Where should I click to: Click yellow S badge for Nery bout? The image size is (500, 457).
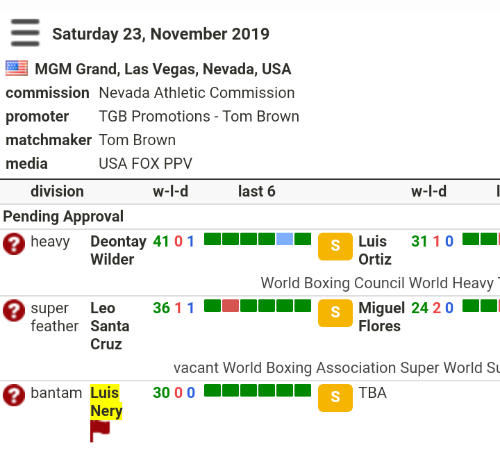click(335, 398)
